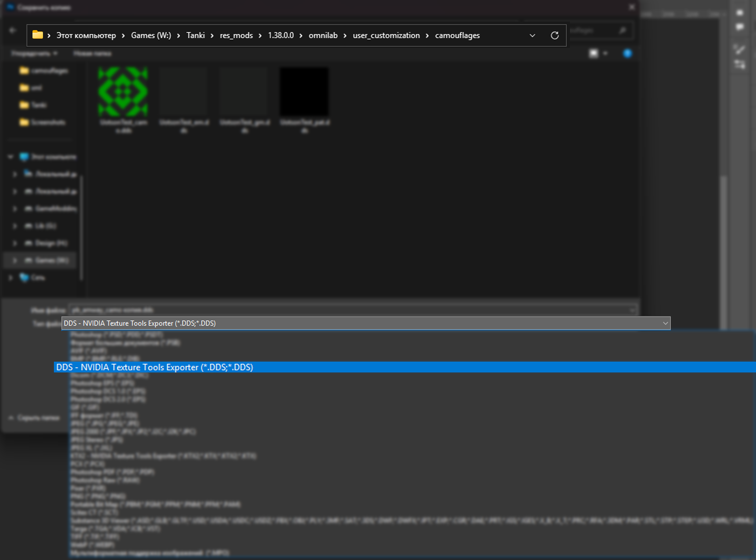Select the green camouflage DDS file thumbnail

[123, 92]
